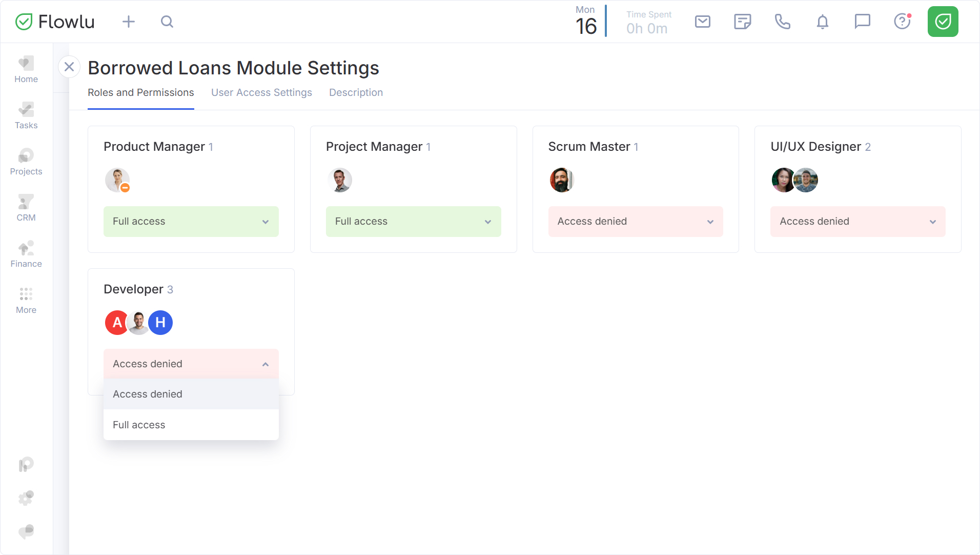Switch to Description tab
The width and height of the screenshot is (980, 555).
click(356, 92)
